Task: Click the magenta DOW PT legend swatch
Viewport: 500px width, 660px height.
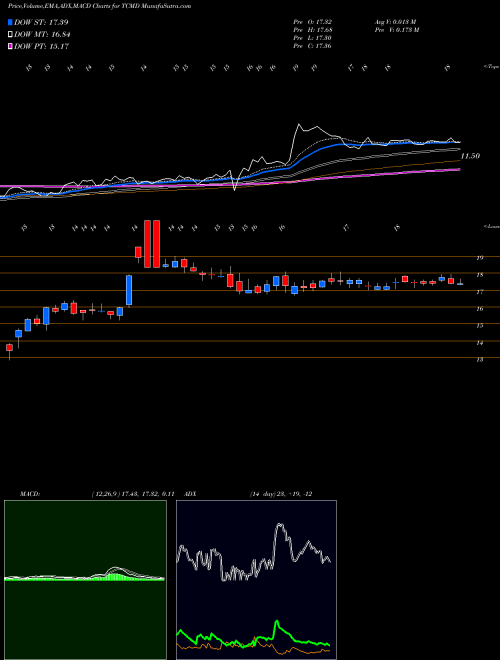Action: [10, 47]
